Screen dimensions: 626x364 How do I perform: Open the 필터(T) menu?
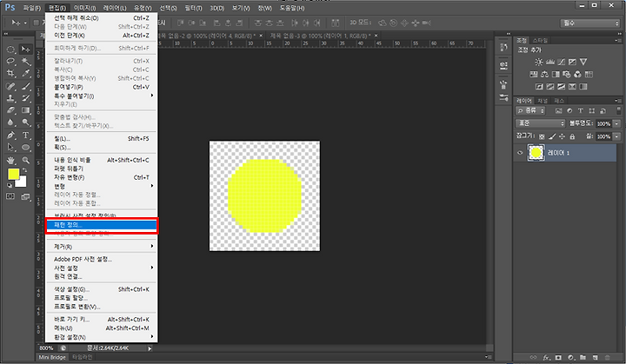tap(194, 8)
